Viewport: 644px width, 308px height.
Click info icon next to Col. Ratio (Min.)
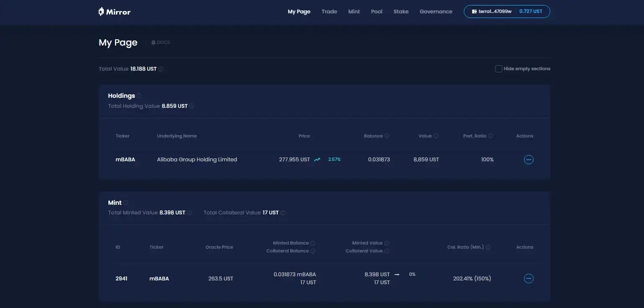[x=488, y=247]
